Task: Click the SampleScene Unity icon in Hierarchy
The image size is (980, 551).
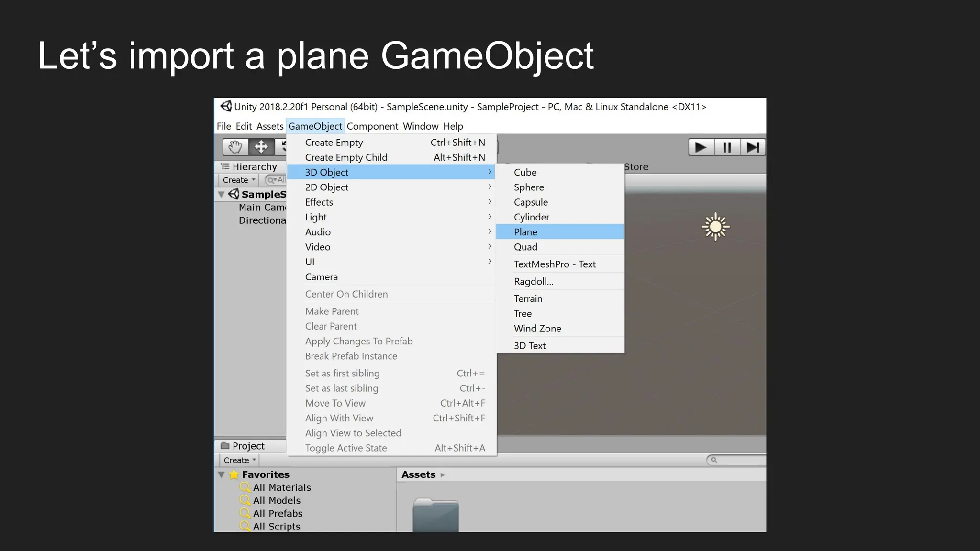Action: point(234,194)
